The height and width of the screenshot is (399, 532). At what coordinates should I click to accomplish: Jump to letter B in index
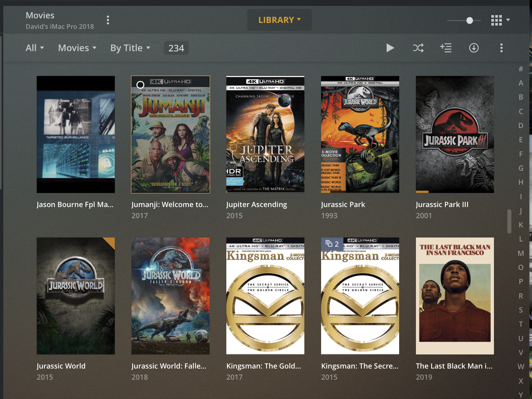tap(521, 97)
